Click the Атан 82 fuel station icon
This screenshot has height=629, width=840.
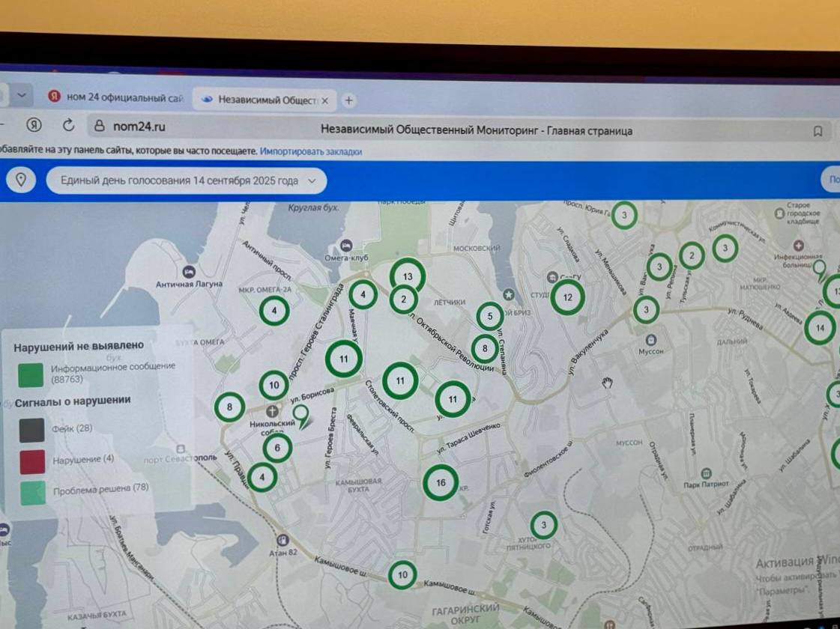tap(282, 540)
